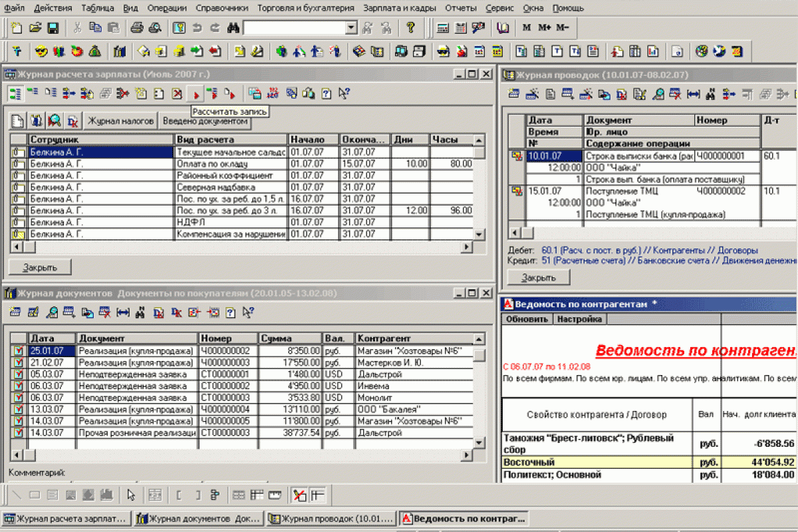798x532 pixels.
Task: Click the yellow question mark Help icon
Action: (410, 28)
